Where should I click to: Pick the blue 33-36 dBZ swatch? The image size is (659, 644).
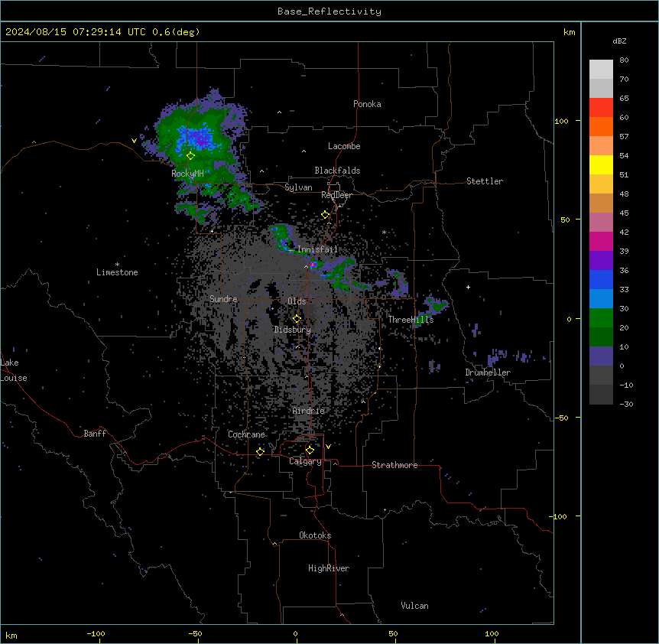point(601,279)
